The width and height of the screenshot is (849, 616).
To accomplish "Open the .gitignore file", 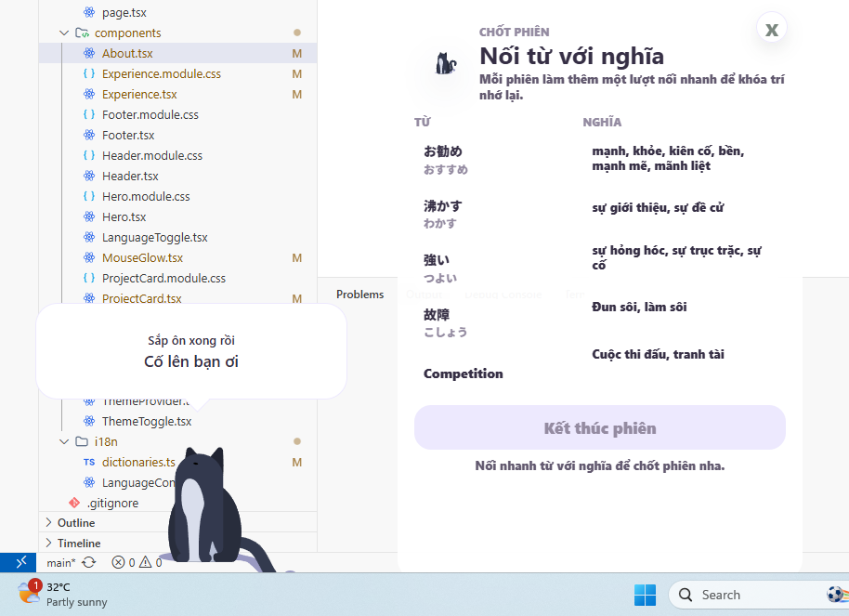I will pyautogui.click(x=112, y=504).
